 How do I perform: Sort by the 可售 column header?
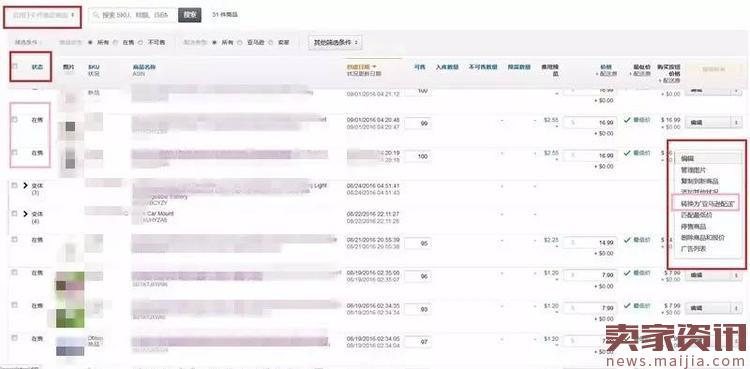point(419,67)
